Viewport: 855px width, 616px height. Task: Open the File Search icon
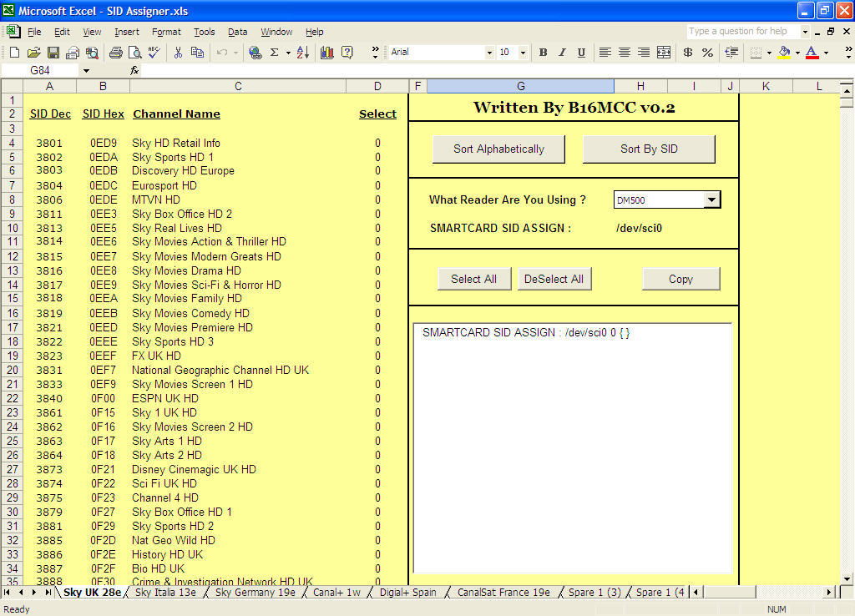[x=92, y=53]
